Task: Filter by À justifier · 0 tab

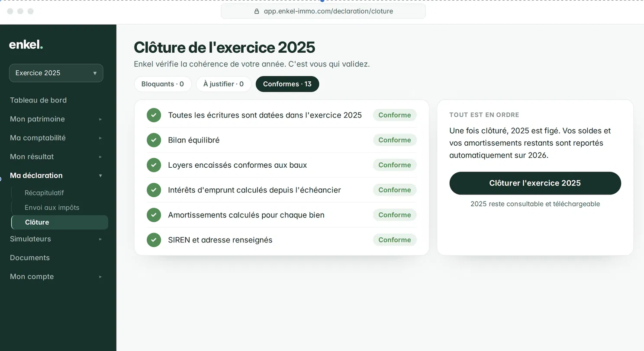Action: (224, 84)
